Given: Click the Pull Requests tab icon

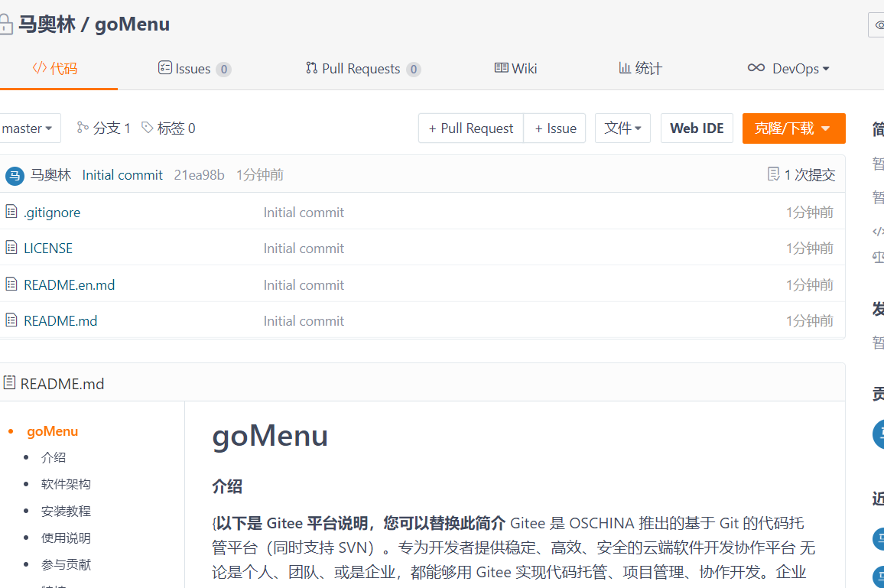Looking at the screenshot, I should point(311,67).
